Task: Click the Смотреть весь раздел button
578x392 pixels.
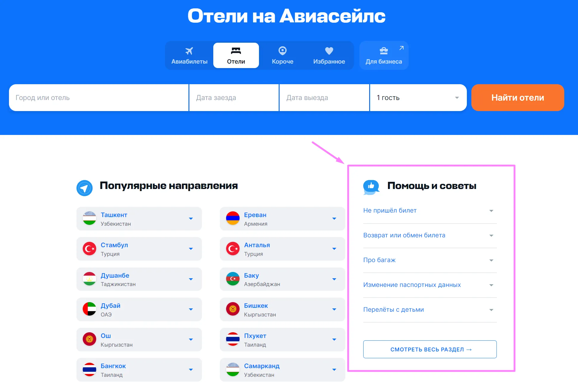Action: pos(430,350)
